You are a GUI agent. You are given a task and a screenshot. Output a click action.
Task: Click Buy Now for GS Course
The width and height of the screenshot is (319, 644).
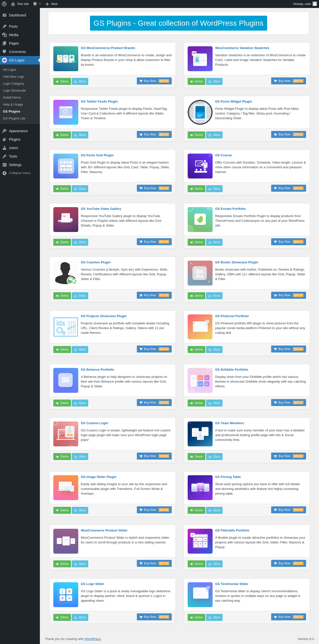pyautogui.click(x=289, y=188)
